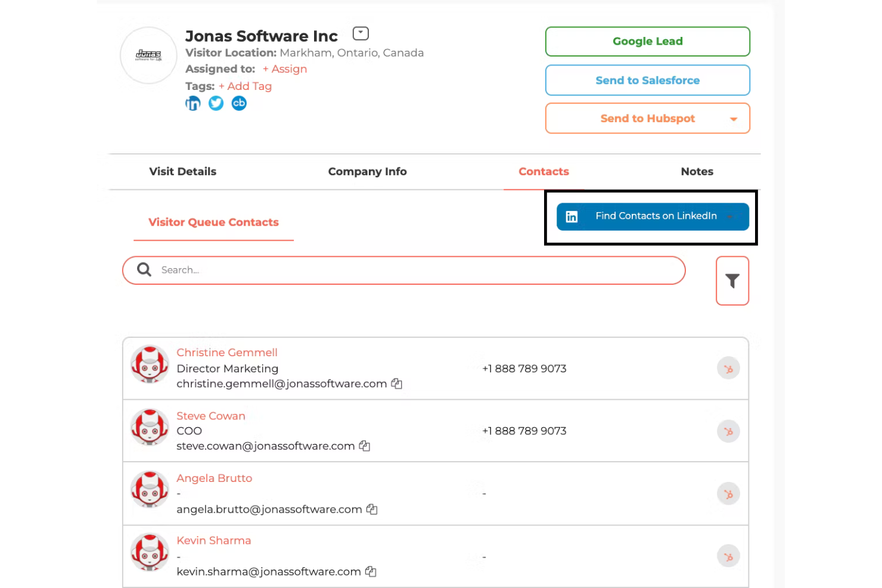Screen dimensions: 882x588
Task: Select the Visitor Queue Contacts tab
Action: (213, 222)
